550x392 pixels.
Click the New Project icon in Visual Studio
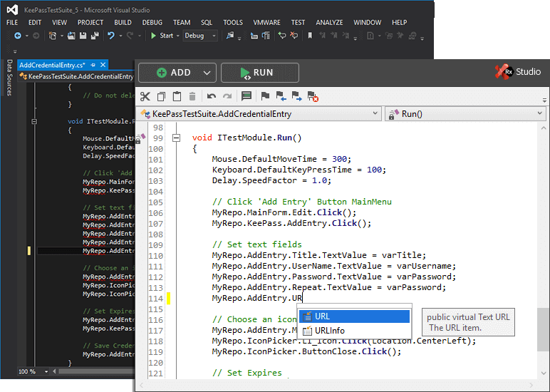coord(53,36)
